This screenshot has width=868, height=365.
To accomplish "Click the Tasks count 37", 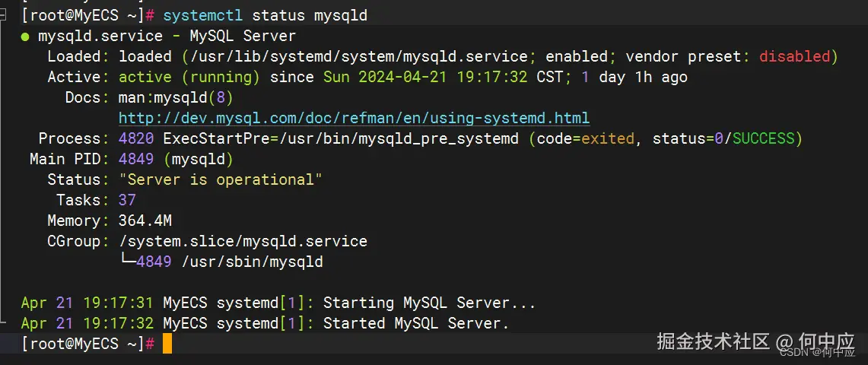I will point(127,200).
